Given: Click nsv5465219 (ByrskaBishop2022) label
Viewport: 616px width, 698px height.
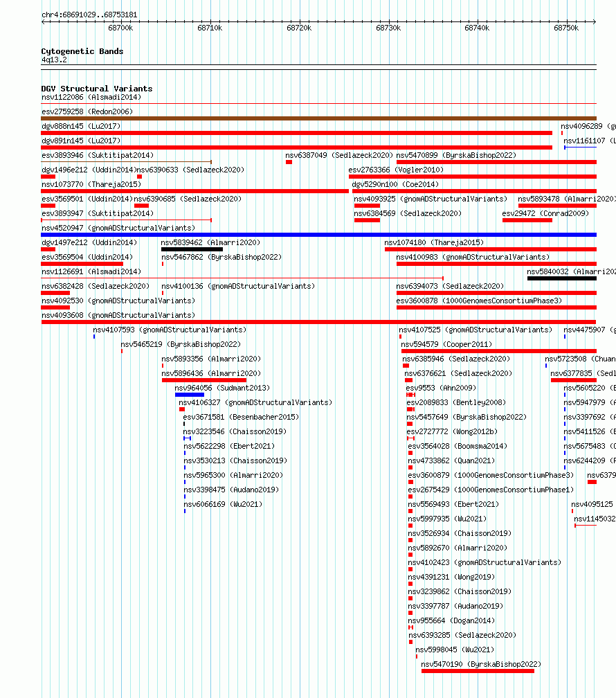Looking at the screenshot, I should 181,345.
